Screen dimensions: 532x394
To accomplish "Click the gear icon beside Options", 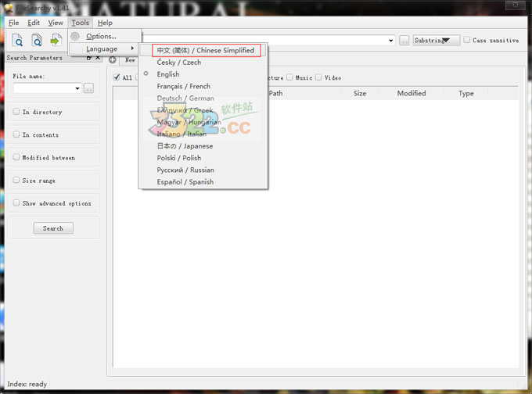I will [x=75, y=36].
